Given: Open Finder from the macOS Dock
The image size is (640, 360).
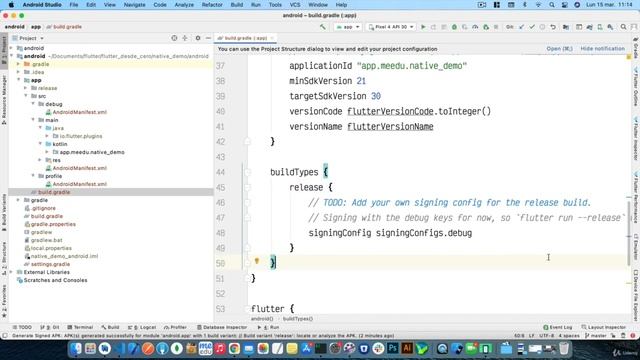Looking at the screenshot, I should click(x=76, y=348).
